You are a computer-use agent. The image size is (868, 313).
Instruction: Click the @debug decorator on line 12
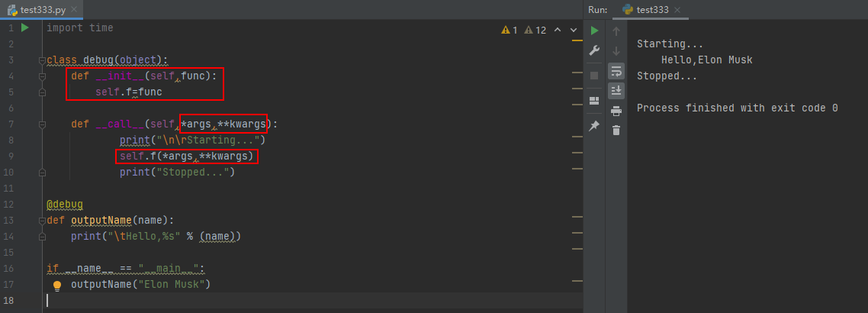point(64,205)
